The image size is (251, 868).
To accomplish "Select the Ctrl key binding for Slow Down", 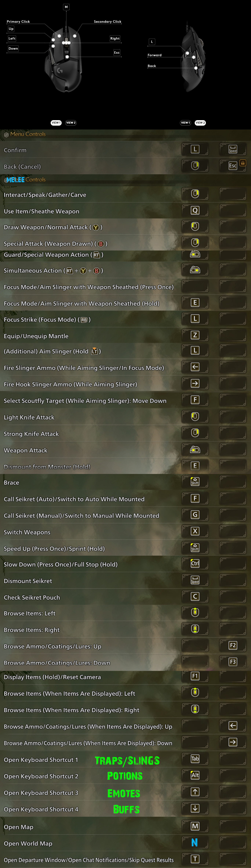I will (195, 563).
